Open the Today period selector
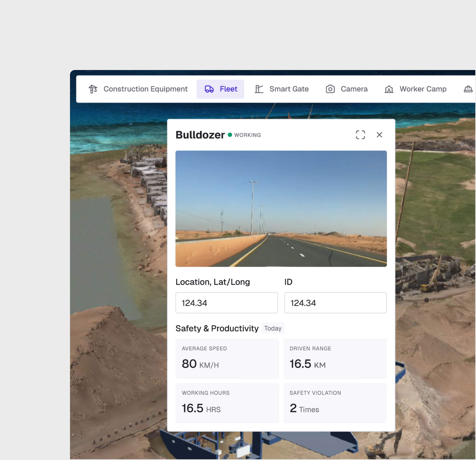The height and width of the screenshot is (460, 476). pos(273,328)
